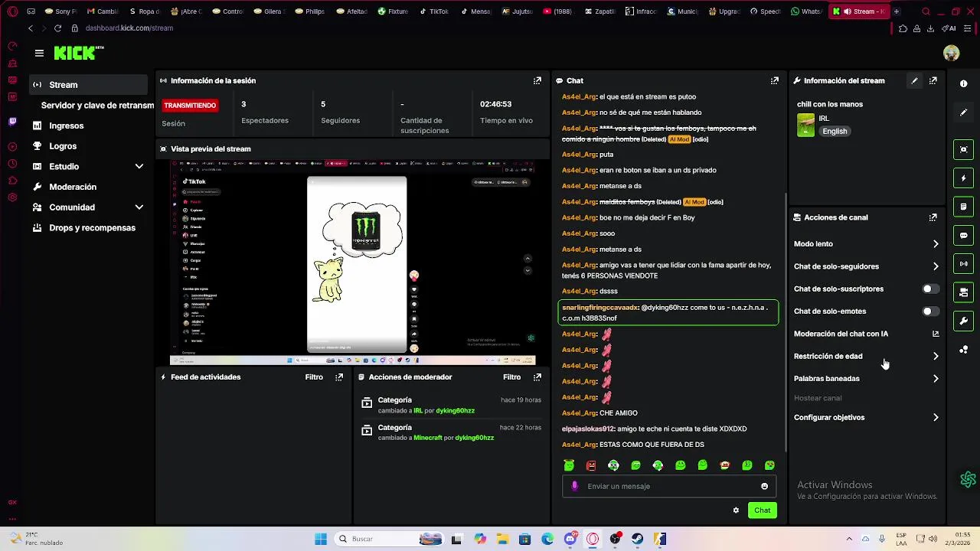The height and width of the screenshot is (551, 980).
Task: Toggle Chat de solo-emotes switch
Action: [x=930, y=311]
